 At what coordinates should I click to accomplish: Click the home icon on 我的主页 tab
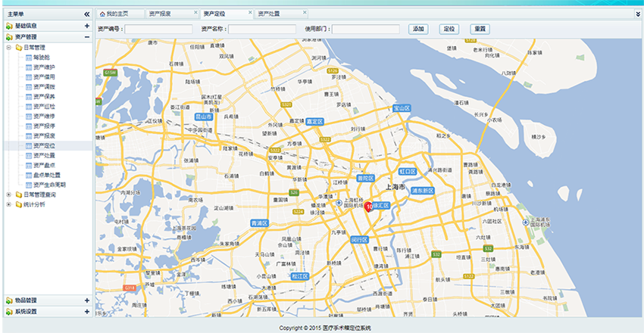102,14
